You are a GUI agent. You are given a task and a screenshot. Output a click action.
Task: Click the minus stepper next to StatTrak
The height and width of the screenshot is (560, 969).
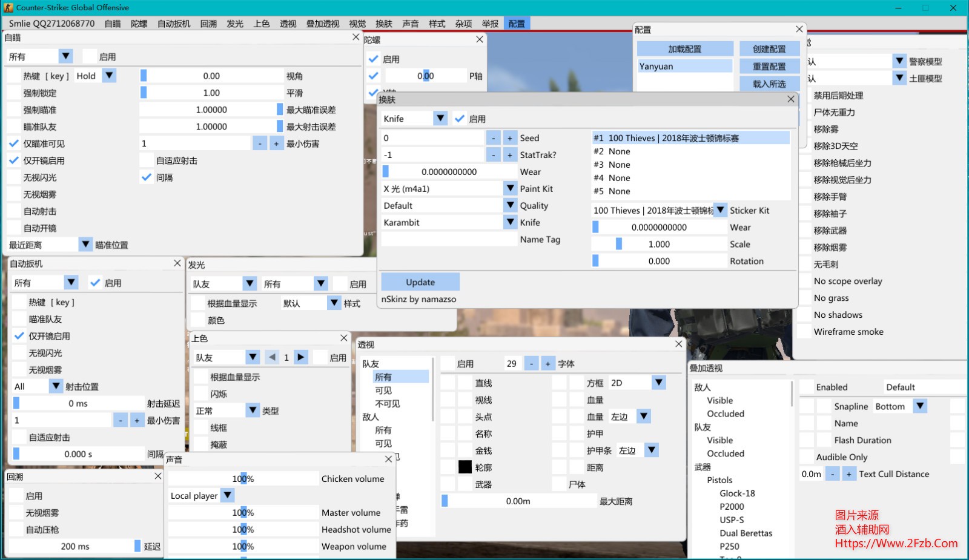(494, 155)
